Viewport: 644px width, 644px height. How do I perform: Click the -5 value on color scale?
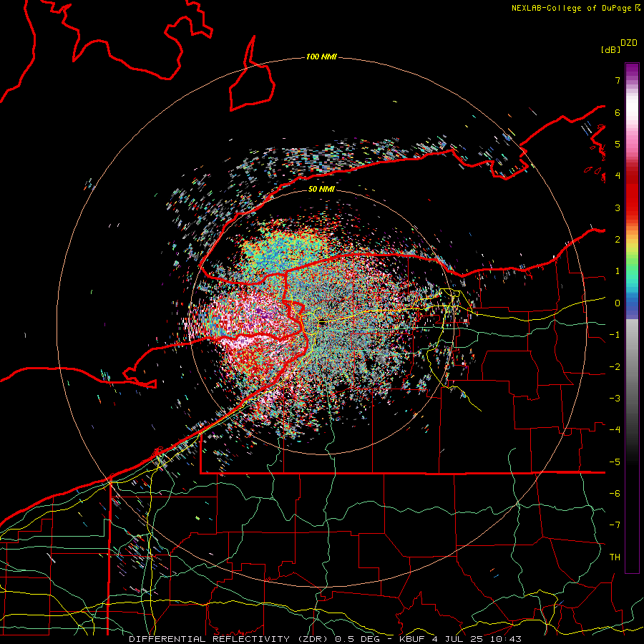[x=615, y=462]
